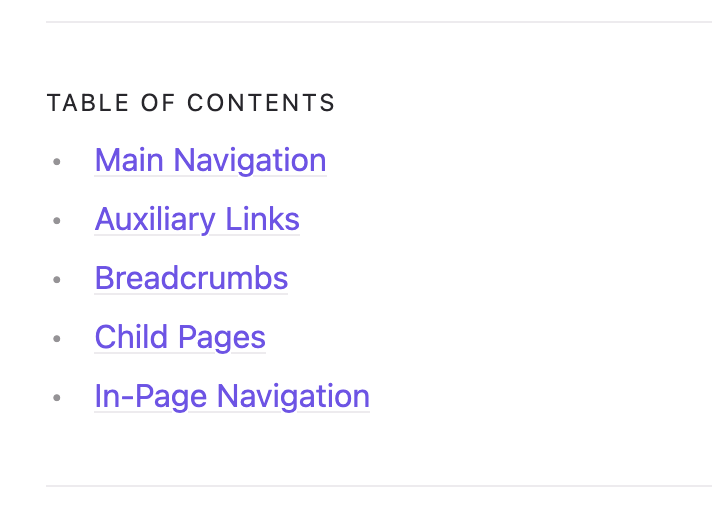Click the word CONTENTS in the heading

tap(261, 103)
